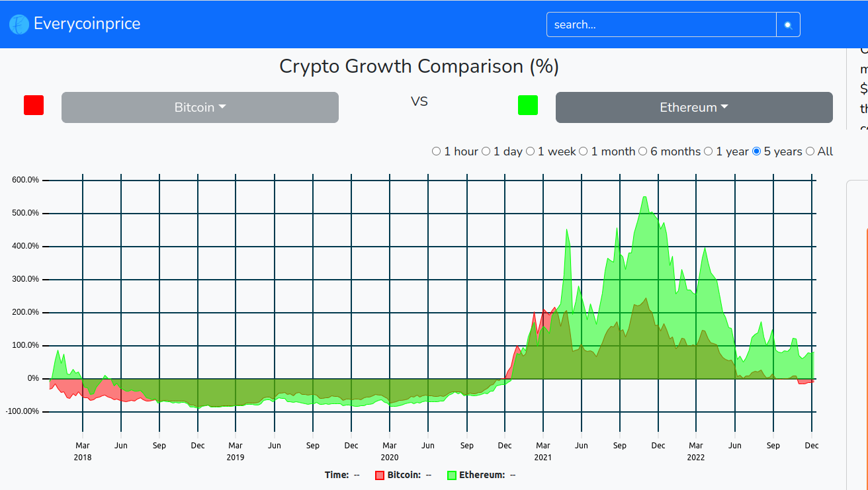Viewport: 868px width, 490px height.
Task: Click the red Bitcoin color swatch
Action: click(x=34, y=105)
